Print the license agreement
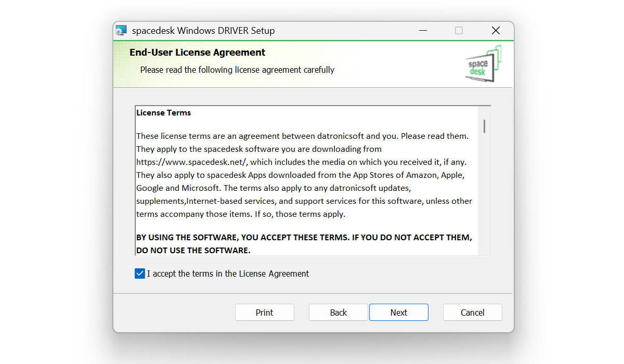The image size is (624, 364). pyautogui.click(x=264, y=313)
